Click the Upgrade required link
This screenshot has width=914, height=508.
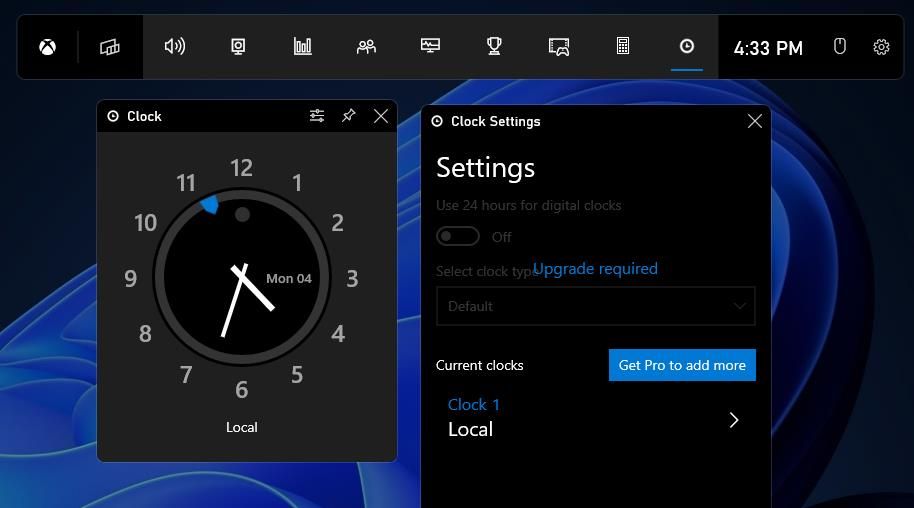(595, 268)
